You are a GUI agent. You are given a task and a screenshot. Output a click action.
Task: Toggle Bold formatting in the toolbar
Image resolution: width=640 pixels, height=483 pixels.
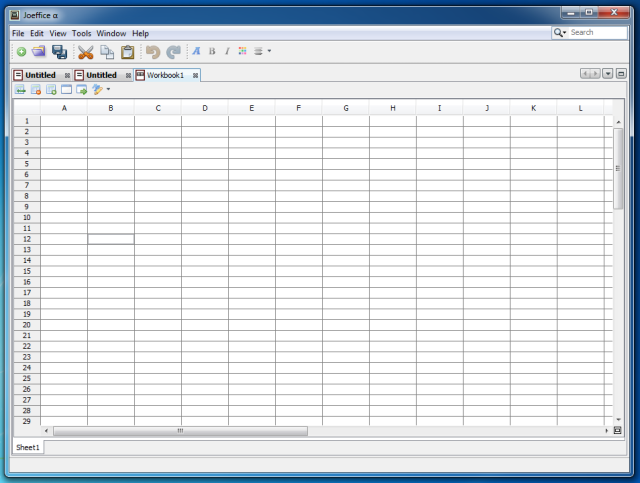pos(212,51)
